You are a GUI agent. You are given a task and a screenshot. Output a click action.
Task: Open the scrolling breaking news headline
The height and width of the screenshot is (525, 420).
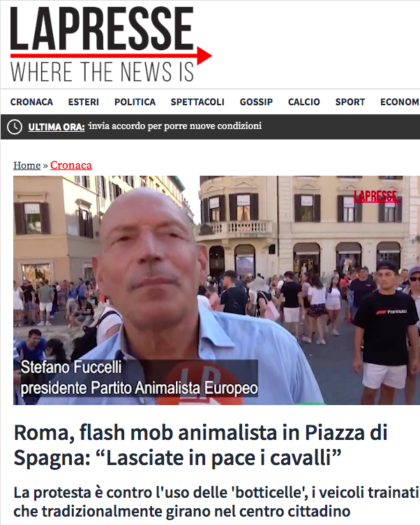point(175,126)
